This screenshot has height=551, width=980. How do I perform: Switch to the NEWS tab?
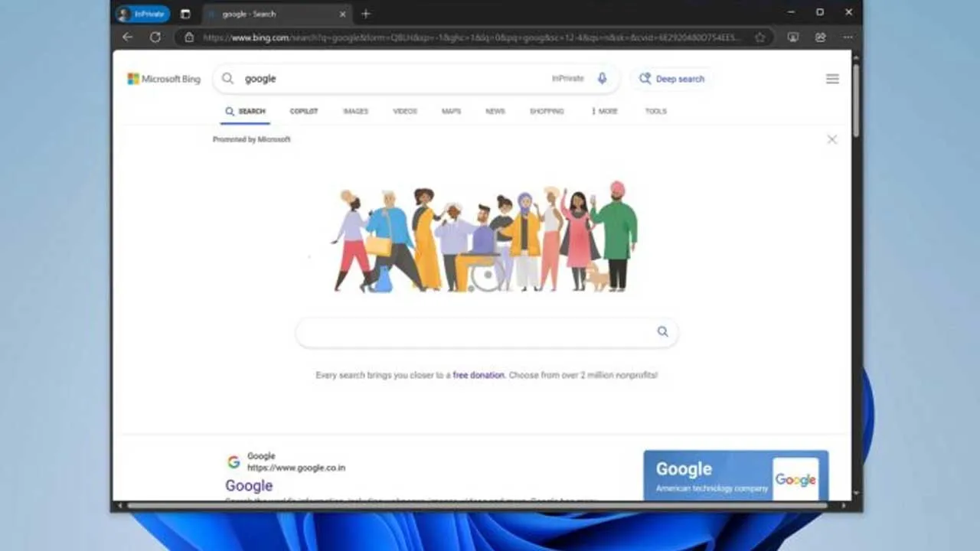pos(495,112)
